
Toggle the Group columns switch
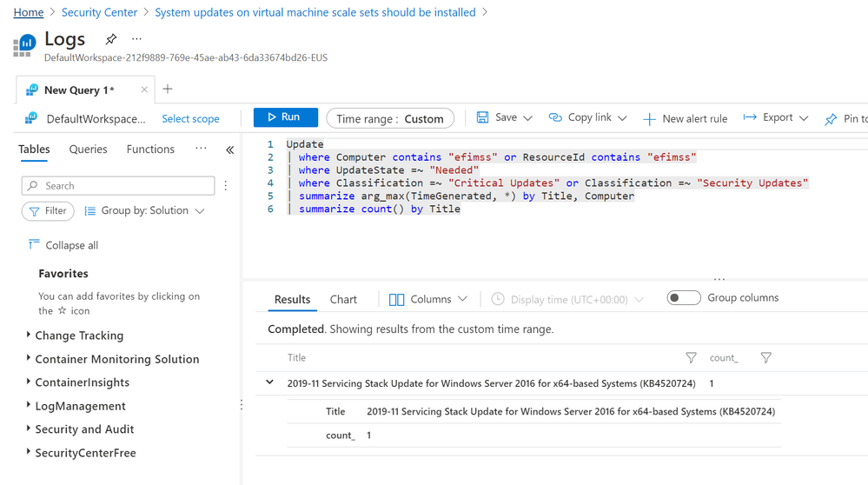coord(684,298)
